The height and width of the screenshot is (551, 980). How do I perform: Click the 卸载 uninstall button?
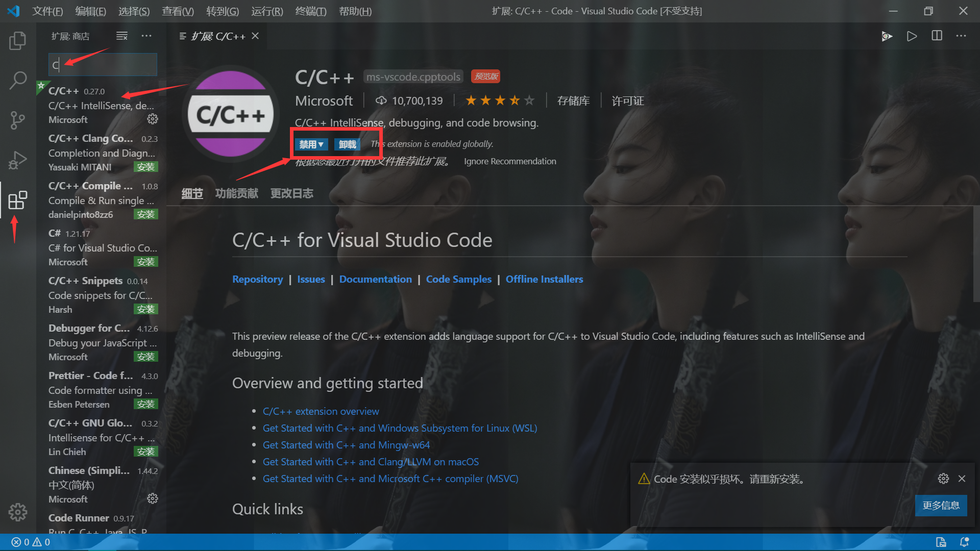click(x=348, y=144)
